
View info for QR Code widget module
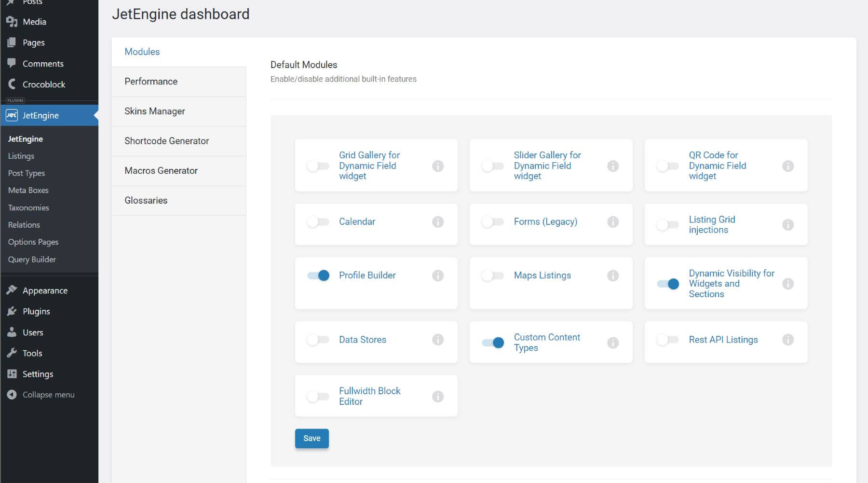tap(788, 166)
